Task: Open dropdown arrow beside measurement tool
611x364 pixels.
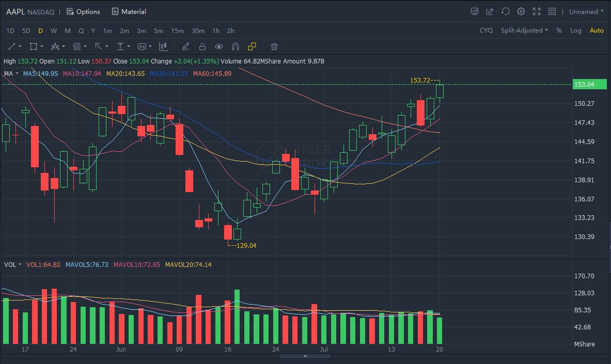Action: (x=129, y=47)
